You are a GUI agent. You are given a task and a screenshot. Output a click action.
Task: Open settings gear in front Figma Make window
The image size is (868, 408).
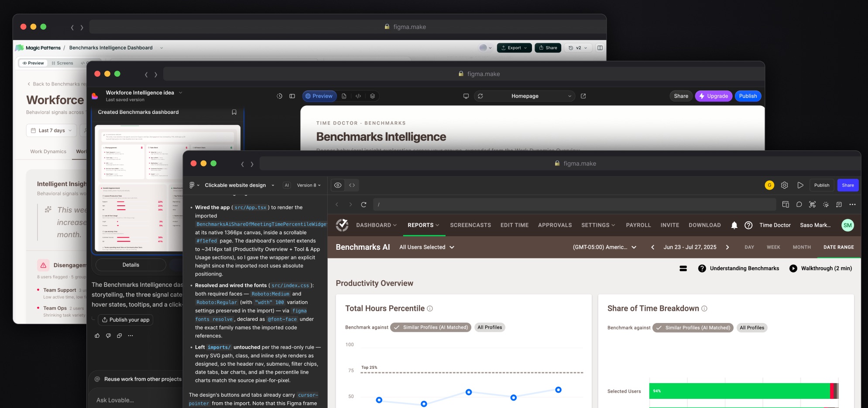pos(784,185)
